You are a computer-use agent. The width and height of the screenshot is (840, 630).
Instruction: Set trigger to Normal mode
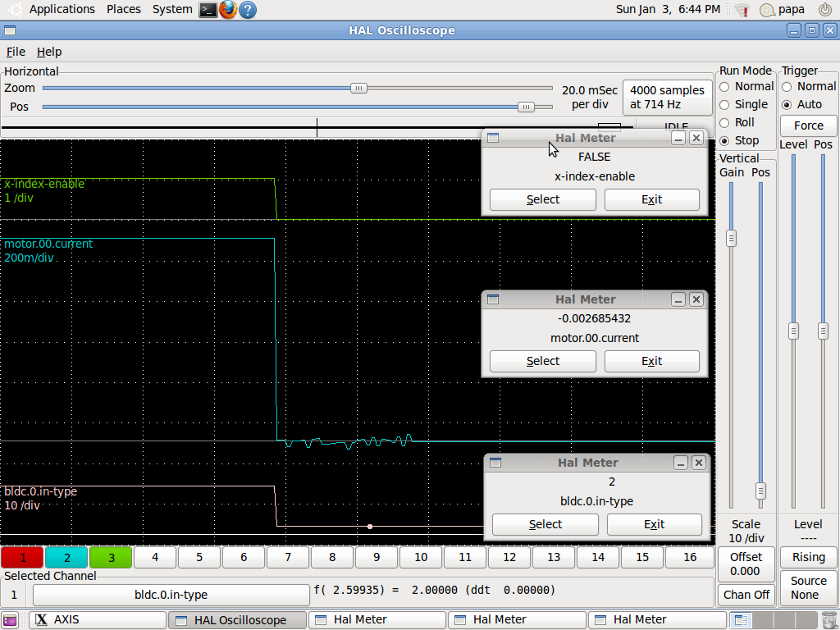tap(787, 87)
